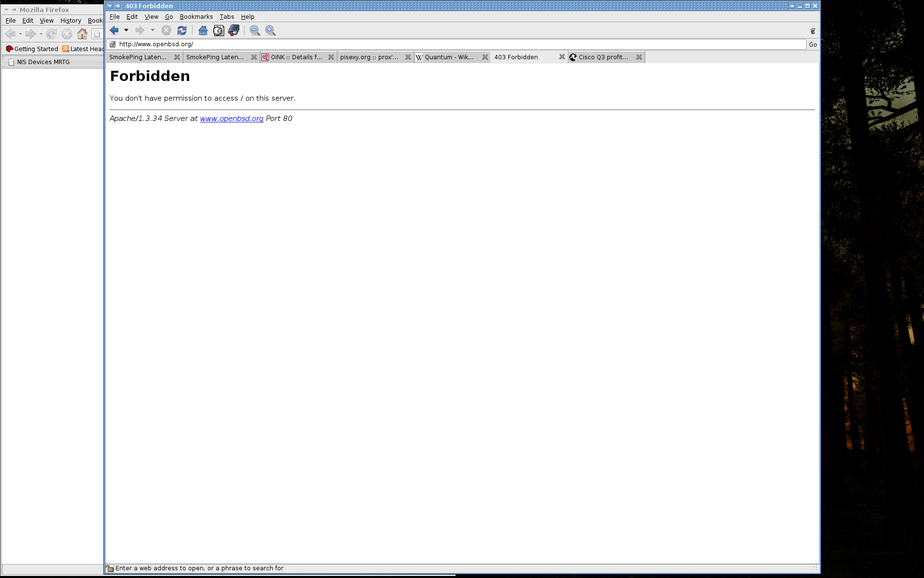Click the Forward arrow in the 403 Forbidden window
Image resolution: width=924 pixels, height=578 pixels.
click(x=140, y=30)
